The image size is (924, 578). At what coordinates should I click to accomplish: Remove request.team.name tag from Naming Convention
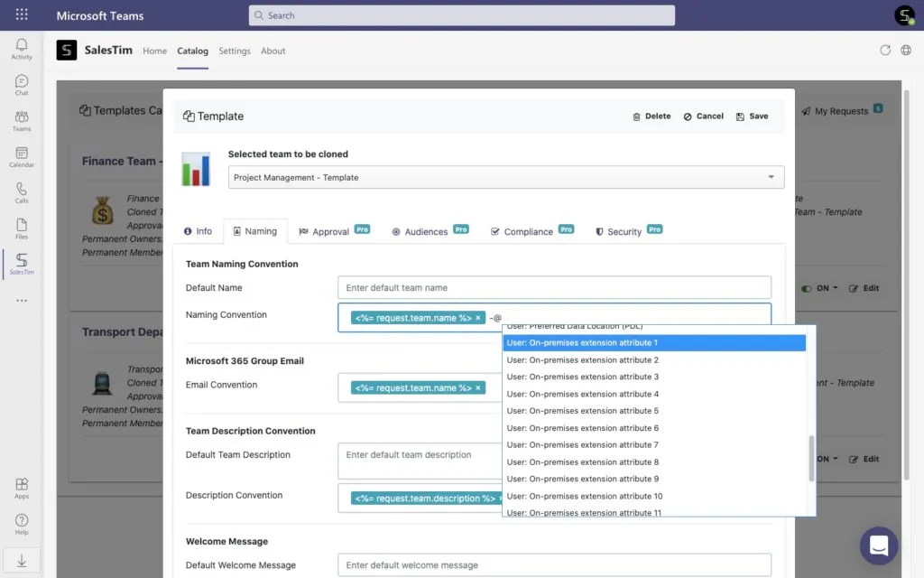coord(478,318)
